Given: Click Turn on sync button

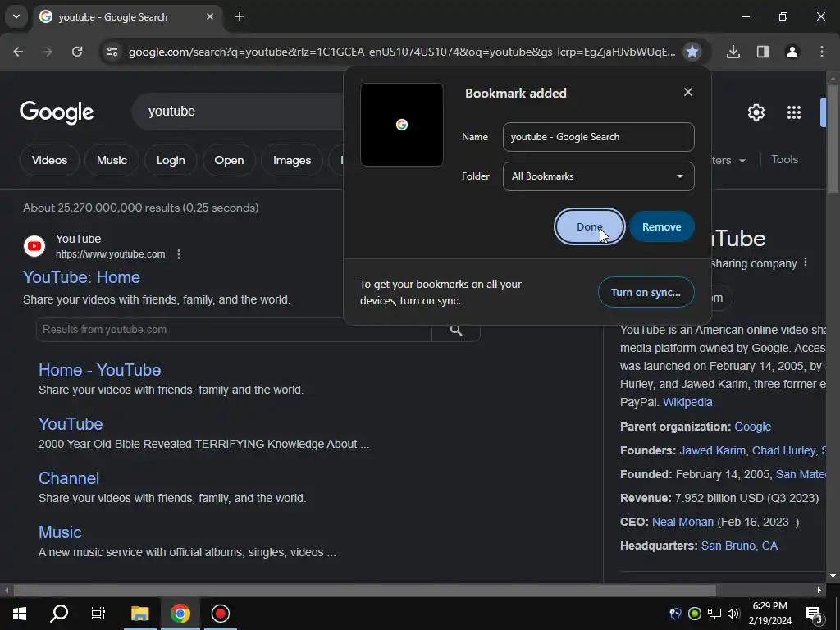Looking at the screenshot, I should pyautogui.click(x=646, y=293).
